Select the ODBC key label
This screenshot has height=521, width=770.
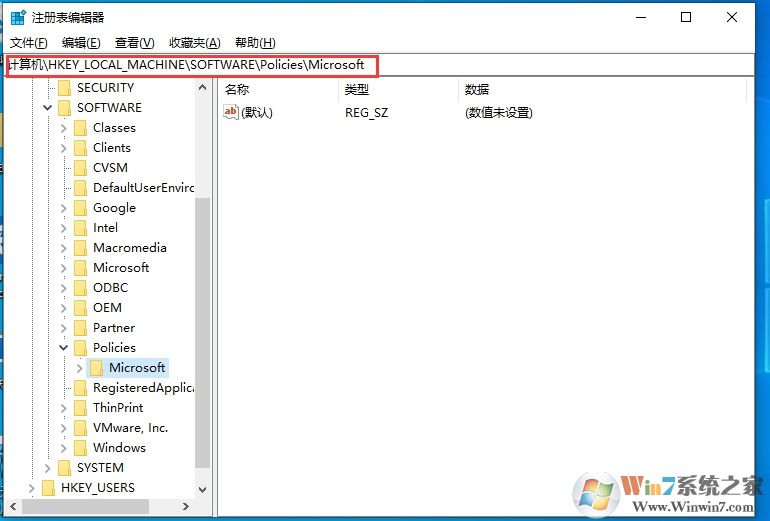(x=110, y=288)
